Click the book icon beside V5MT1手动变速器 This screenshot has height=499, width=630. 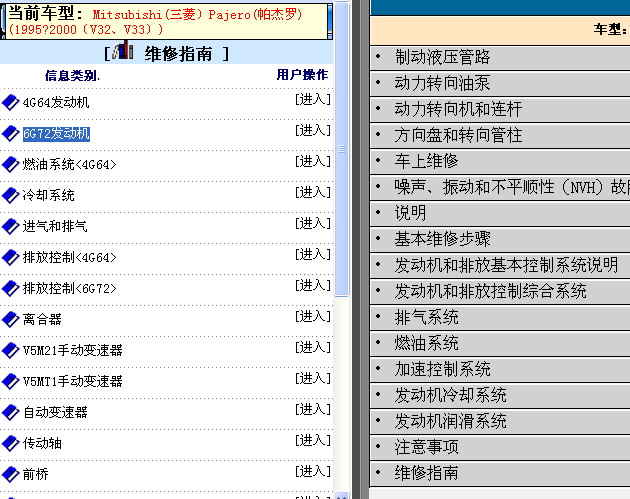pyautogui.click(x=11, y=381)
